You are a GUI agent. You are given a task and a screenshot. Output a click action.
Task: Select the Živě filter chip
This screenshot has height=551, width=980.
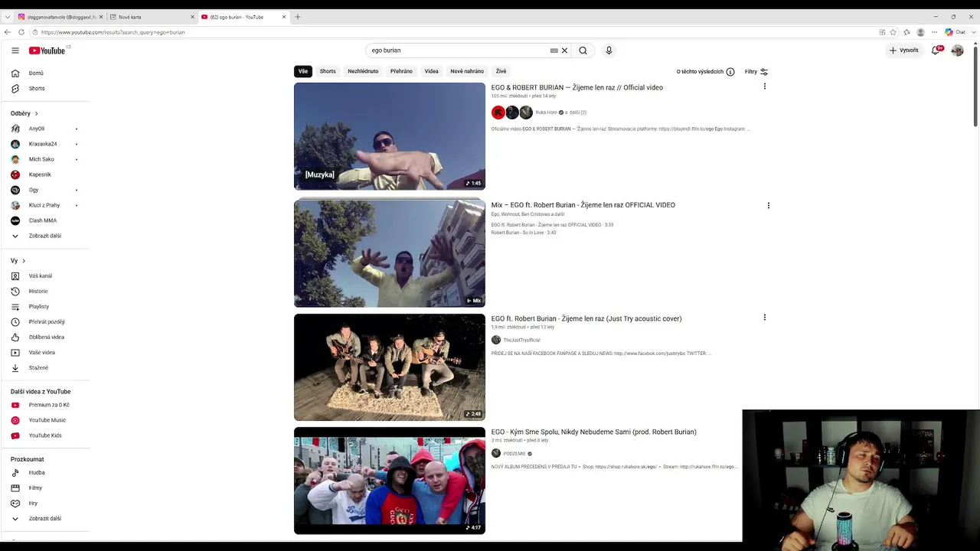point(501,71)
